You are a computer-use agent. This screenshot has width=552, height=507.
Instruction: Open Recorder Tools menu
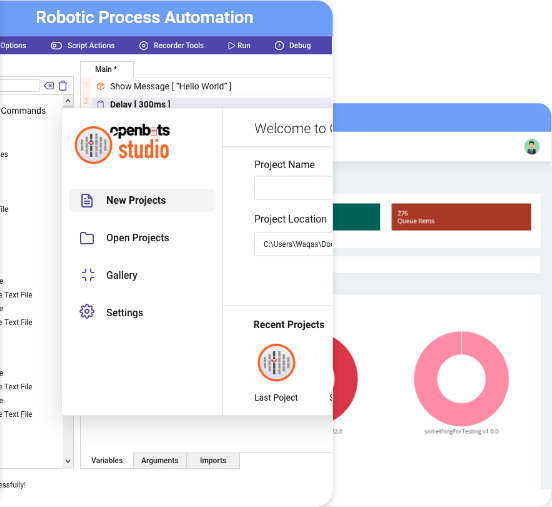172,45
